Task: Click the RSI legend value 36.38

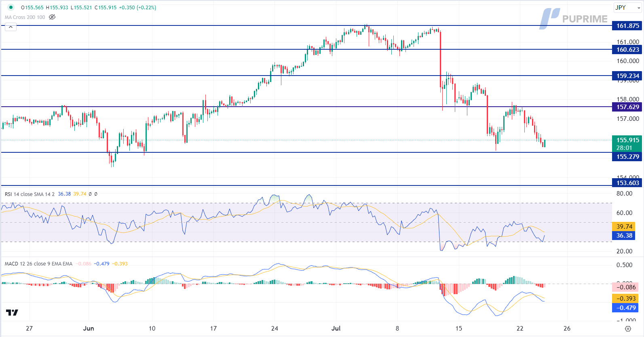Action: point(64,194)
